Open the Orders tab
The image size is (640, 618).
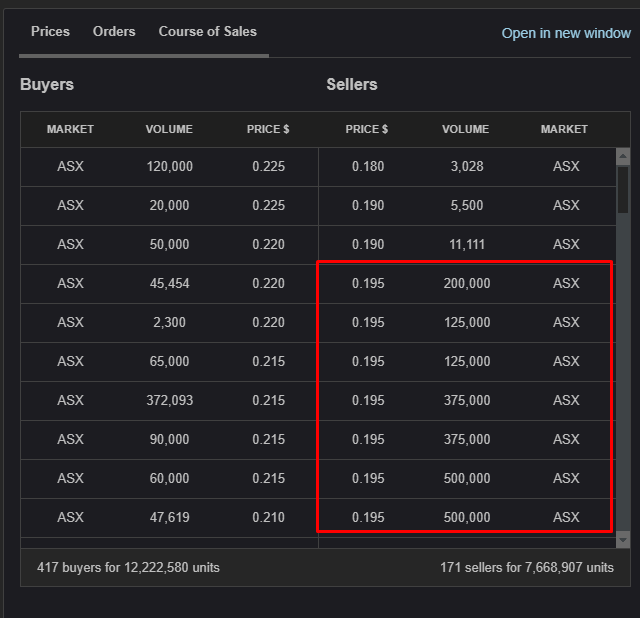coord(114,32)
